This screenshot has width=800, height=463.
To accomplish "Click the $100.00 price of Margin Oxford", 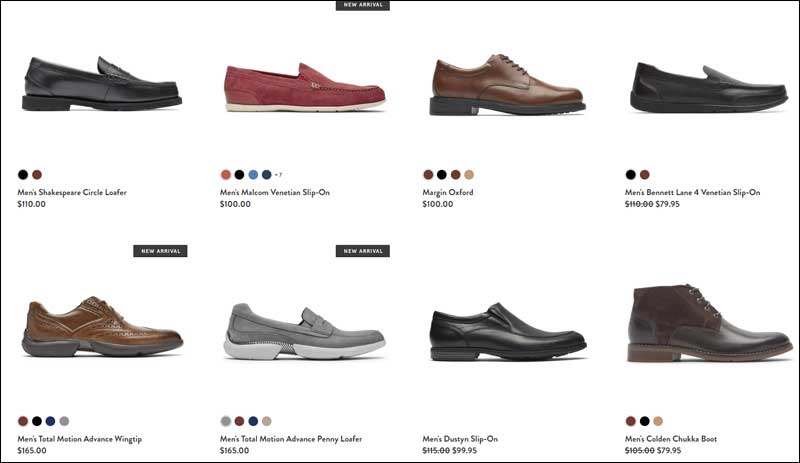I will pos(438,204).
